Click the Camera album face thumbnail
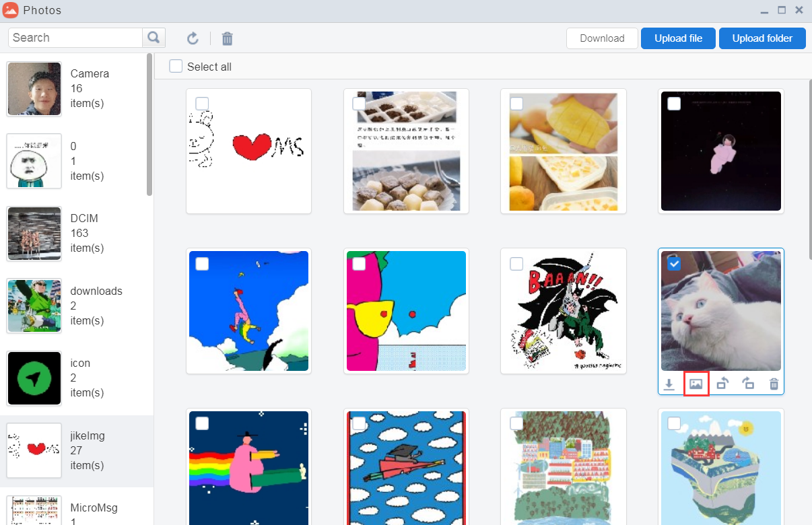The width and height of the screenshot is (812, 525). click(x=34, y=89)
